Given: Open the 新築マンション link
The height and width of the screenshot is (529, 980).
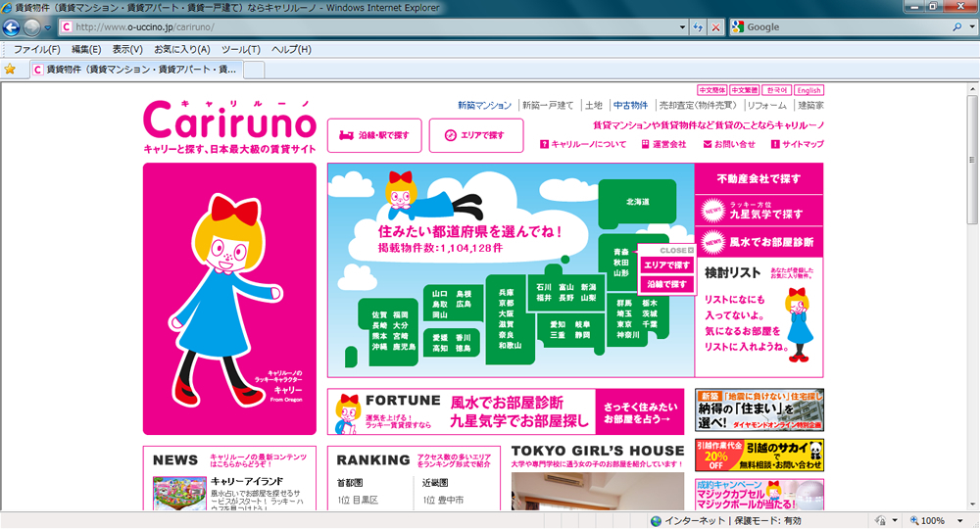Looking at the screenshot, I should click(x=484, y=106).
